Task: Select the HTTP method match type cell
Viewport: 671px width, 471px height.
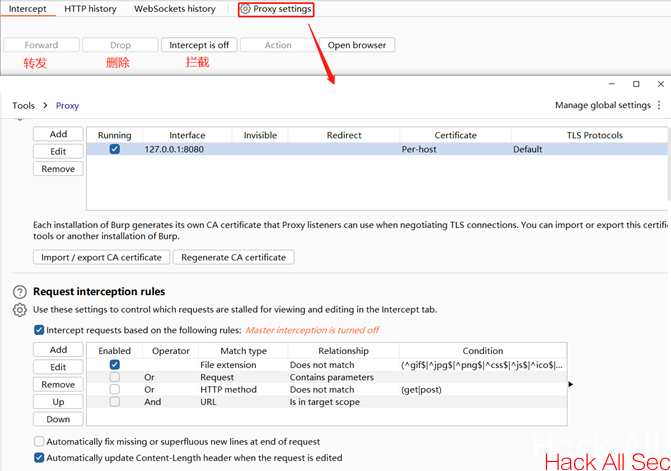Action: (x=243, y=390)
